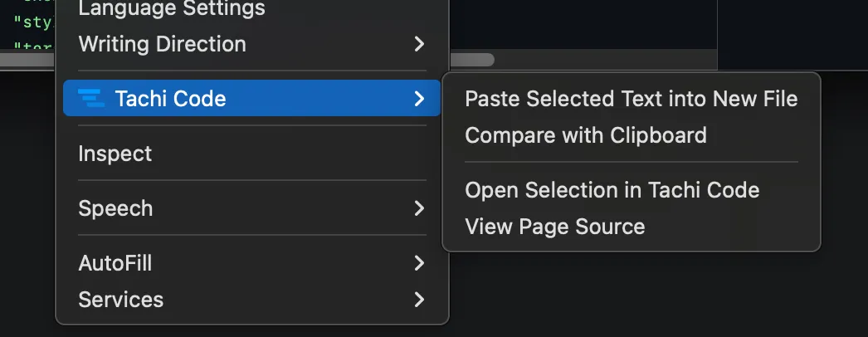
Task: Select Compare with Clipboard
Action: (585, 135)
